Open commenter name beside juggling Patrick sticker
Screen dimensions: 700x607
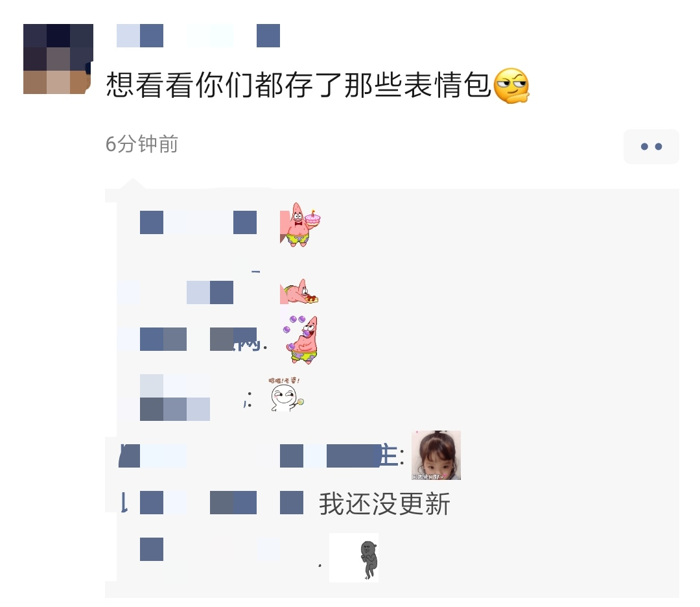(192, 339)
